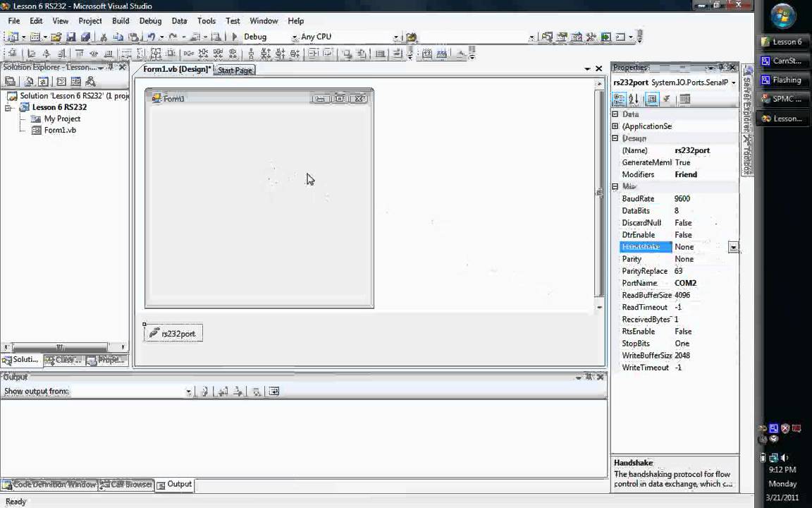Click the Paste toolbar icon
Image resolution: width=812 pixels, height=508 pixels.
coord(134,37)
